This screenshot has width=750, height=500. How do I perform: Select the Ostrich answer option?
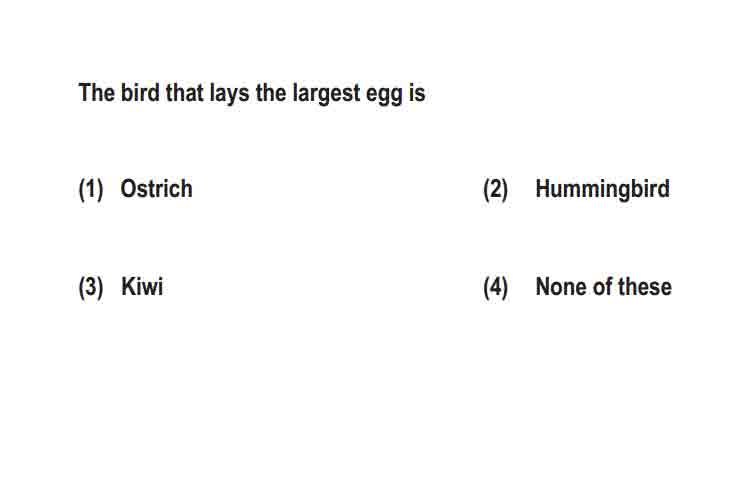point(156,189)
